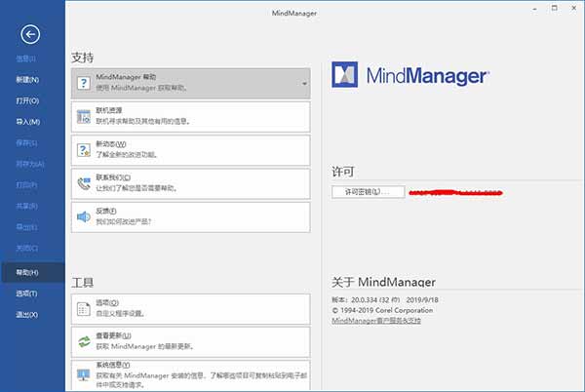Expand the MindManager 帮助 dropdown arrow
Image resolution: width=585 pixels, height=392 pixels.
[x=304, y=84]
